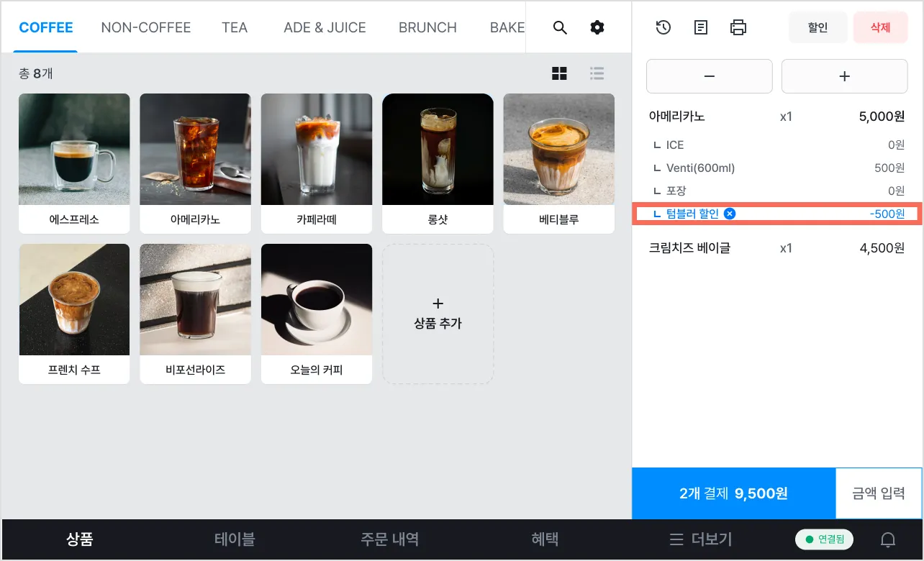
Task: Switch to list view layout
Action: (597, 73)
